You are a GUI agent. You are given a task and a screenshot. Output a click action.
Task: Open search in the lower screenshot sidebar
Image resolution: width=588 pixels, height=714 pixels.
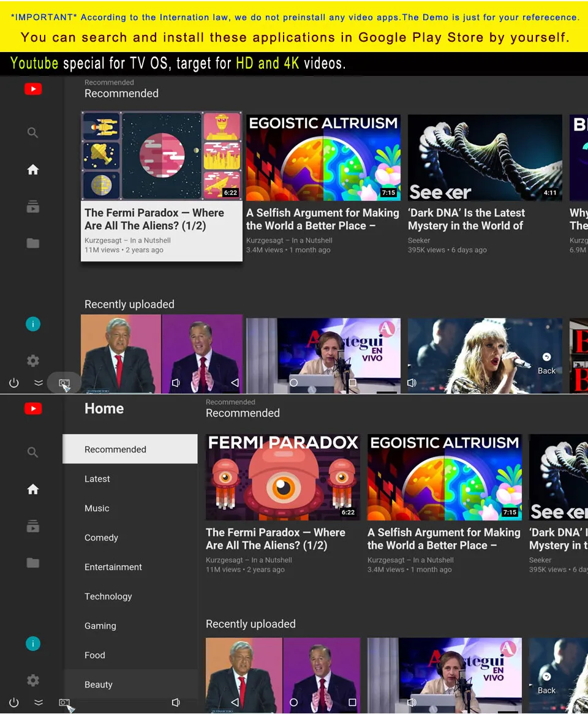click(33, 452)
